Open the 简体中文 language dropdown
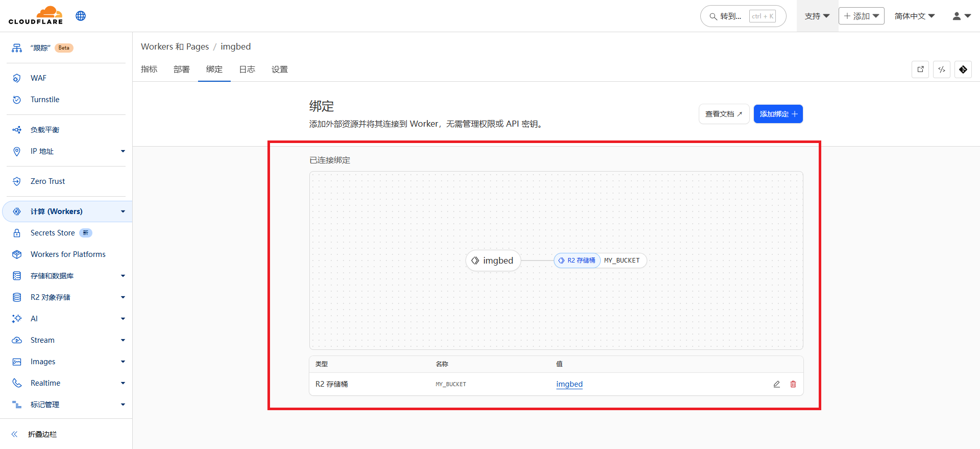The width and height of the screenshot is (980, 449). pos(914,16)
